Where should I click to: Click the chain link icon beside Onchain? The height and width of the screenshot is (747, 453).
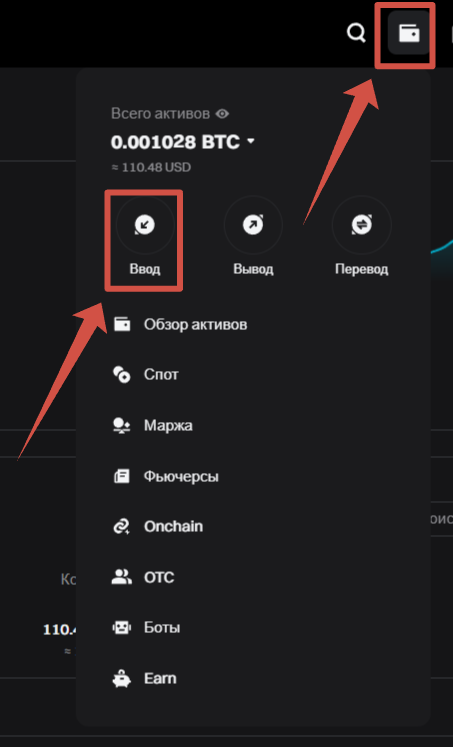[x=121, y=526]
